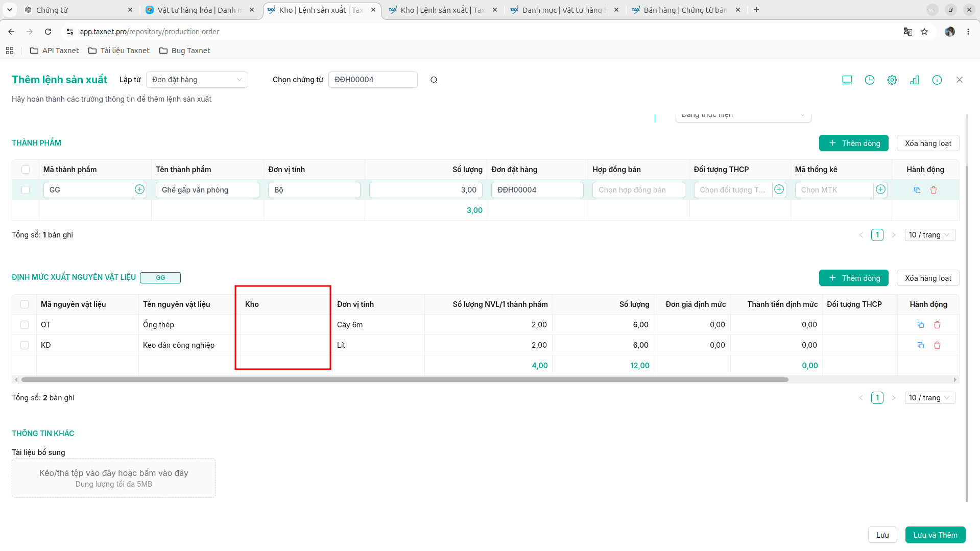Viewport: 980px width, 551px height.
Task: Open the bar chart icon in header
Action: click(x=914, y=80)
